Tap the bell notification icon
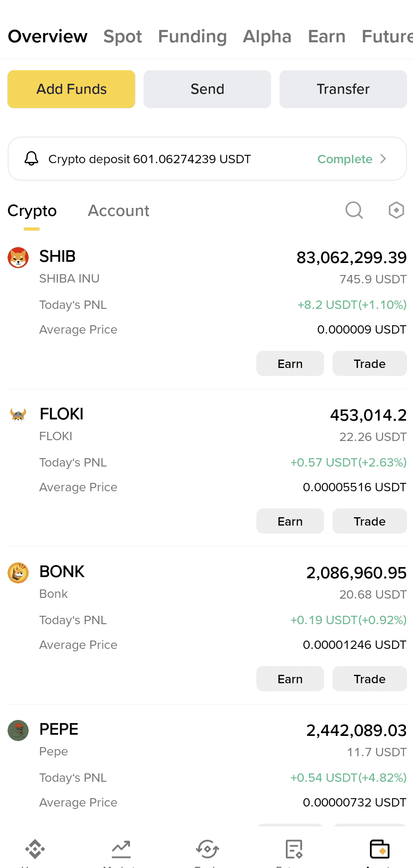The width and height of the screenshot is (413, 868). 31,159
